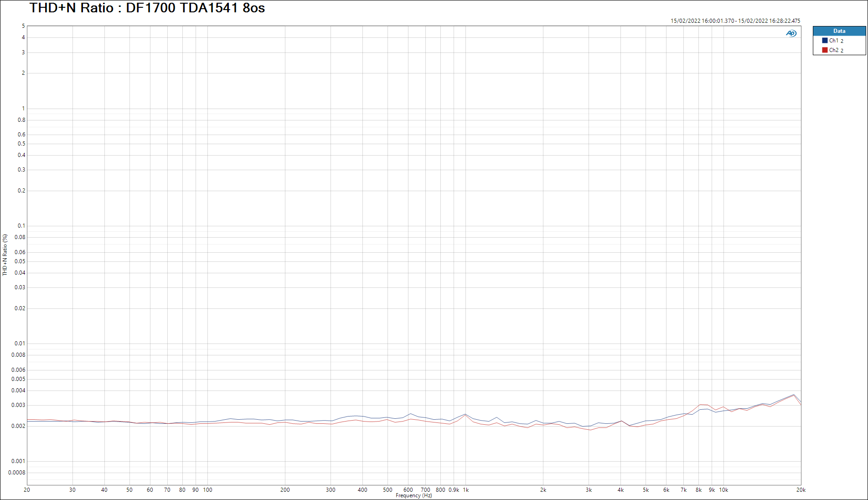Click the 100 tick on the frequency axis
The image size is (868, 500).
[x=207, y=490]
